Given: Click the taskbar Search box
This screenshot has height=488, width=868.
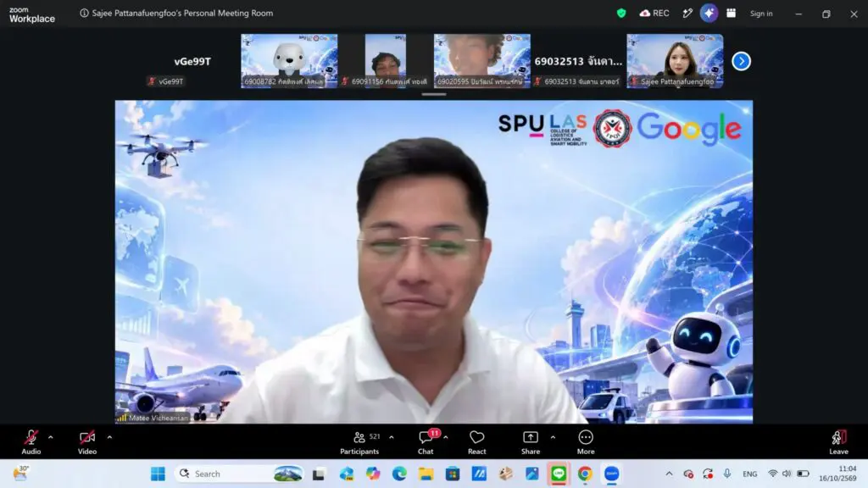Looking at the screenshot, I should [240, 474].
